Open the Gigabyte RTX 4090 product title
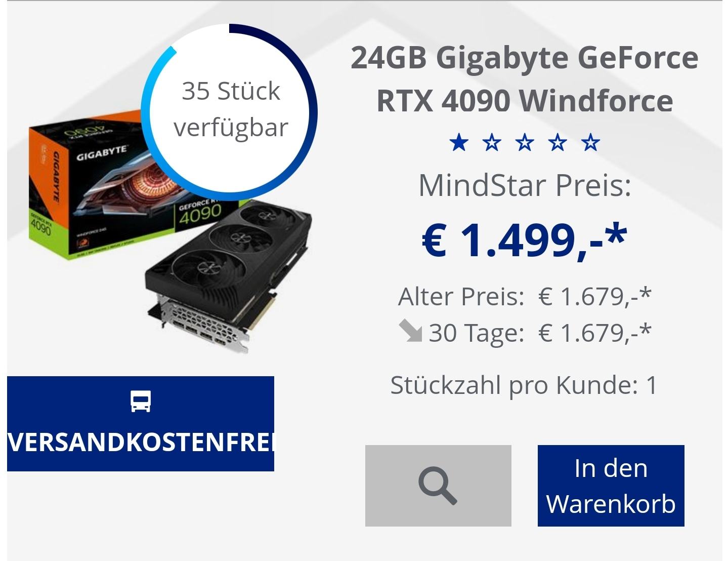 (x=525, y=79)
